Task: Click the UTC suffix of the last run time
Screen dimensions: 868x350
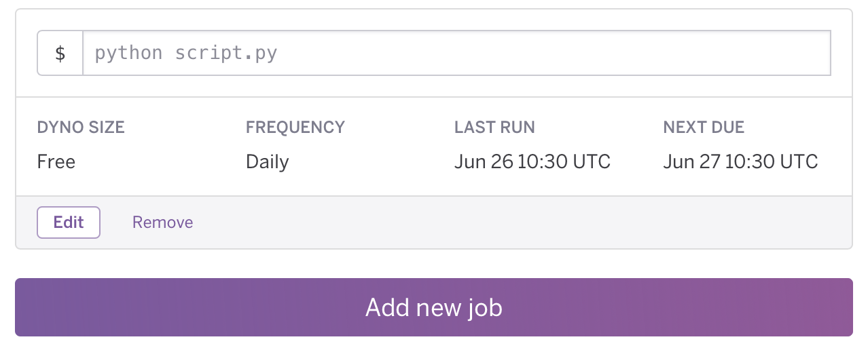Action: point(592,161)
